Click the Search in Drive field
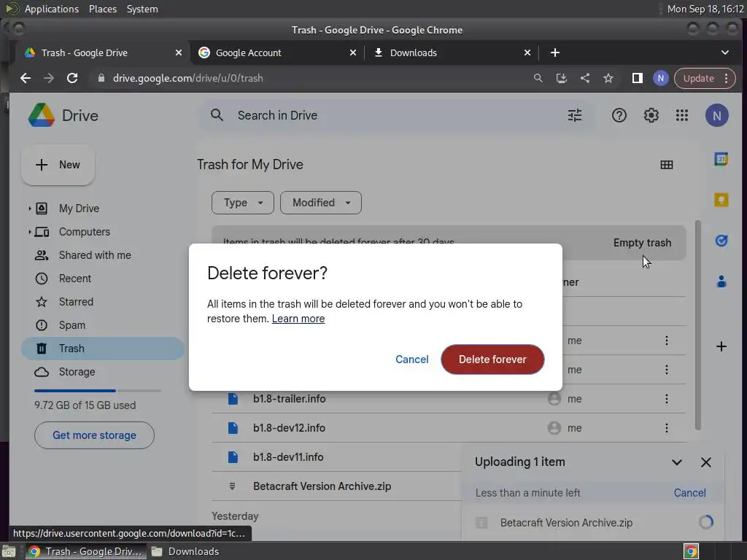This screenshot has height=560, width=747. pyautogui.click(x=395, y=115)
